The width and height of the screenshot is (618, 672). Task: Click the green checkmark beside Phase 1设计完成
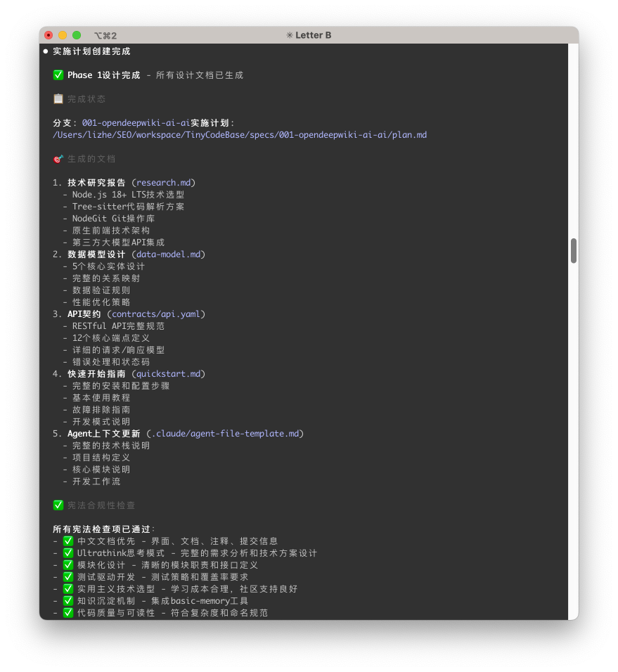click(59, 75)
